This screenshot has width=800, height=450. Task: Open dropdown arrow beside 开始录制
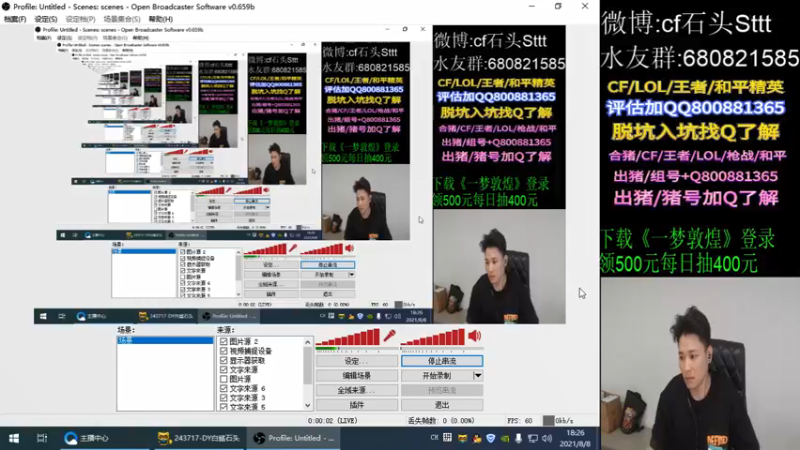point(478,376)
